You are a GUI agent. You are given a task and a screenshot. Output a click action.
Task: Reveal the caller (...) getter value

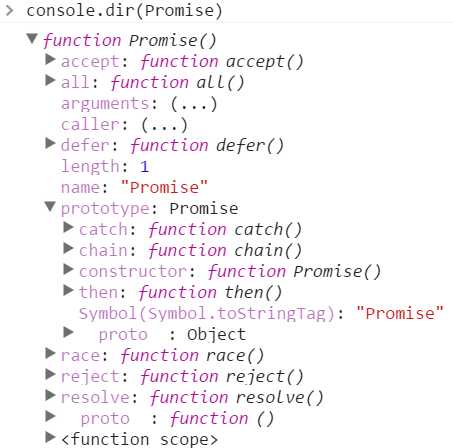coord(164,125)
